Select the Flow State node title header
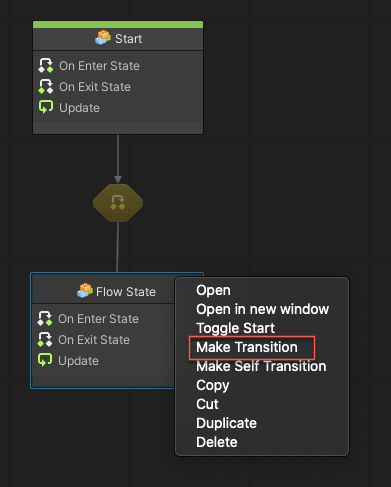 click(x=103, y=291)
